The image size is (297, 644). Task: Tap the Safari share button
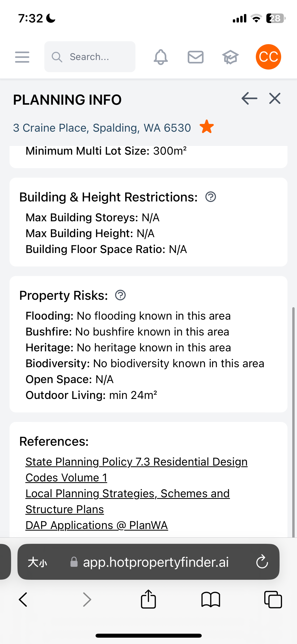point(148,599)
